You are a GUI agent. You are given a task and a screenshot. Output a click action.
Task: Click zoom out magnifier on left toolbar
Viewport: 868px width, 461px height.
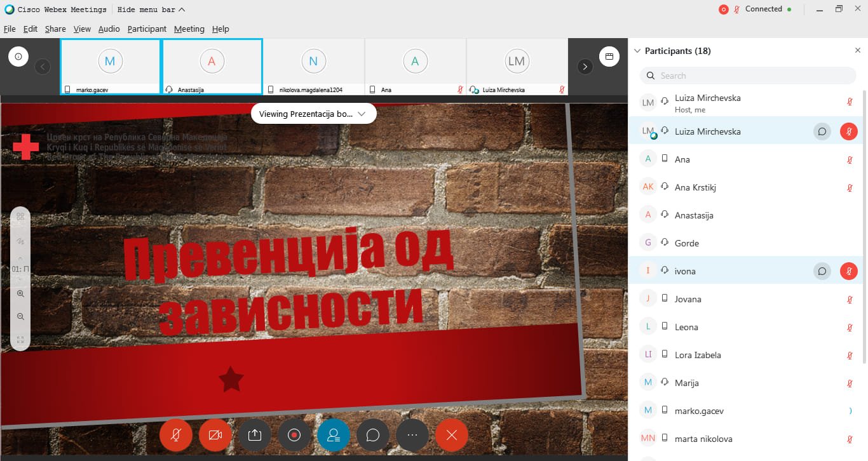pyautogui.click(x=20, y=316)
